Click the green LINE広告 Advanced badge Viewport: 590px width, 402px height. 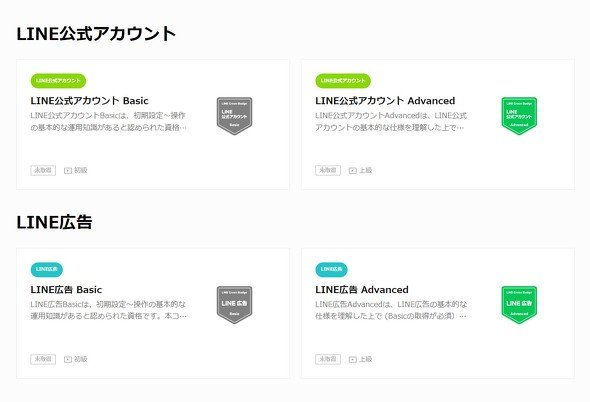pos(519,305)
